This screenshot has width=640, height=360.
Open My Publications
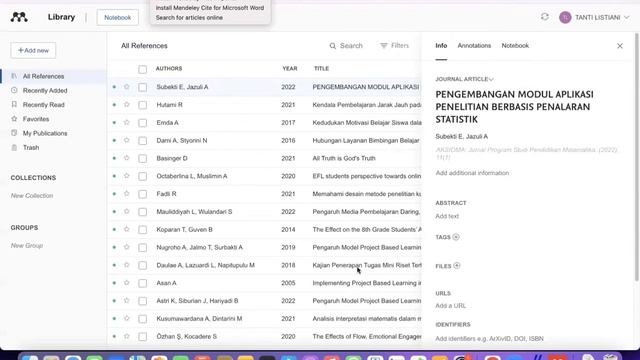tap(45, 133)
